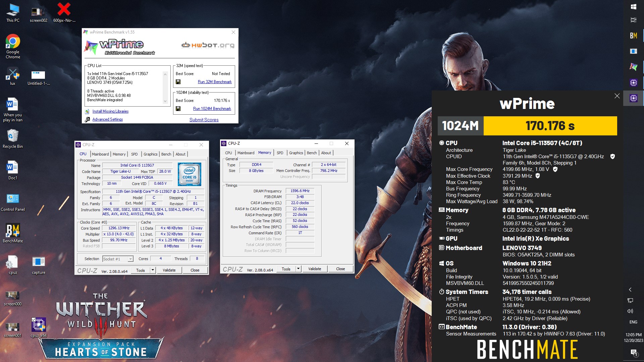The width and height of the screenshot is (644, 362).
Task: Click the DRAM Frequency value 1596.6 MHz
Action: 300,191
